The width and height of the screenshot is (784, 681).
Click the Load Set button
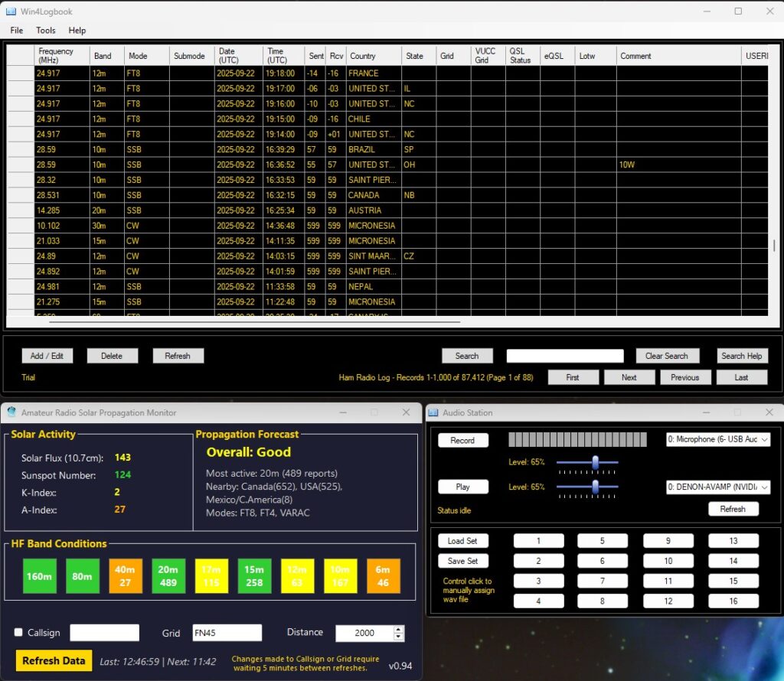point(462,541)
